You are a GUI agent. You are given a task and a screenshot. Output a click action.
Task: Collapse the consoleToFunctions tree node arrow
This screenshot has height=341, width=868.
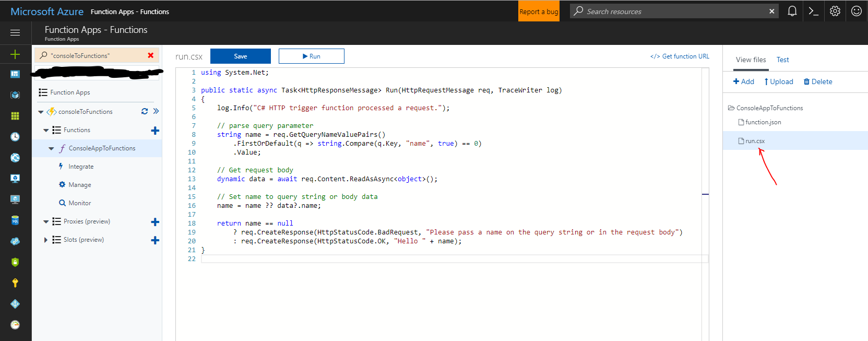(41, 112)
